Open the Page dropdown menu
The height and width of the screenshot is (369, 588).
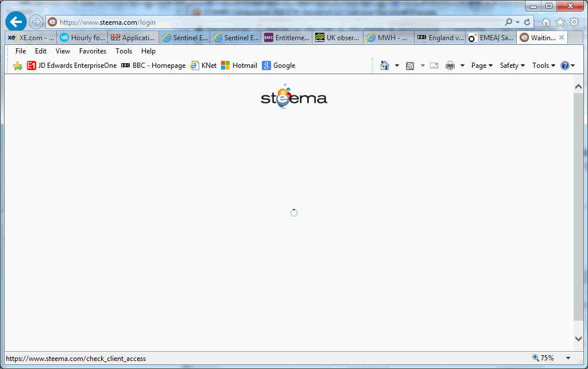482,66
